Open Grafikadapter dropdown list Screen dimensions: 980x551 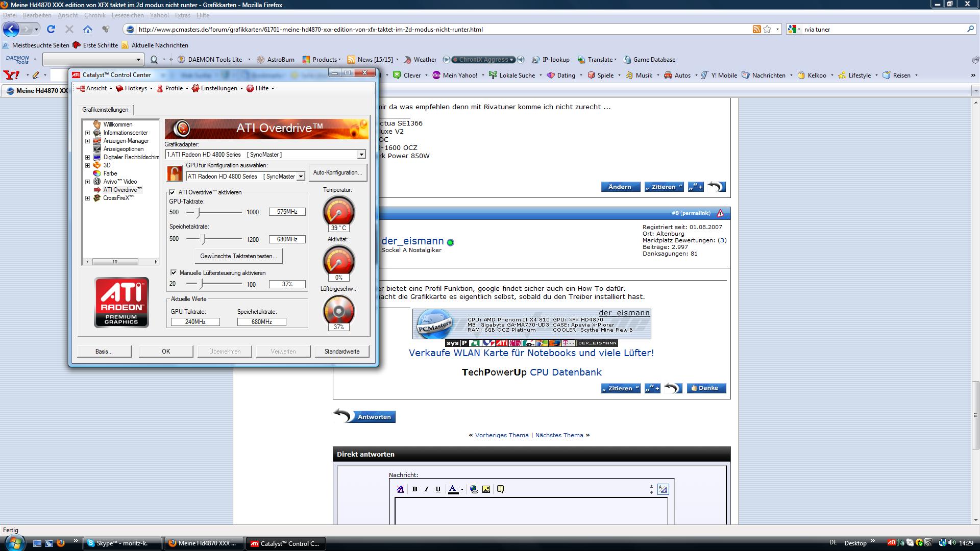361,155
